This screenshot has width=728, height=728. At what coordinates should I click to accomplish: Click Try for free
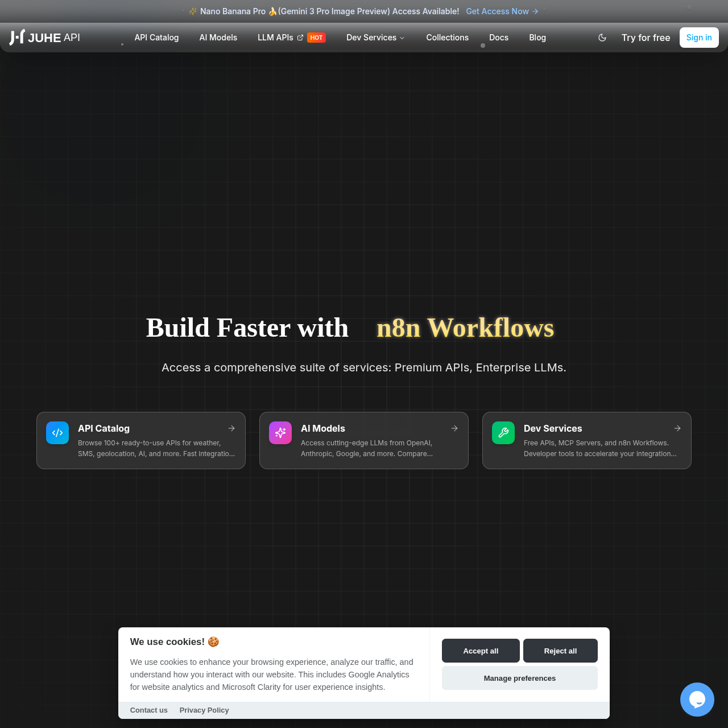coord(646,38)
